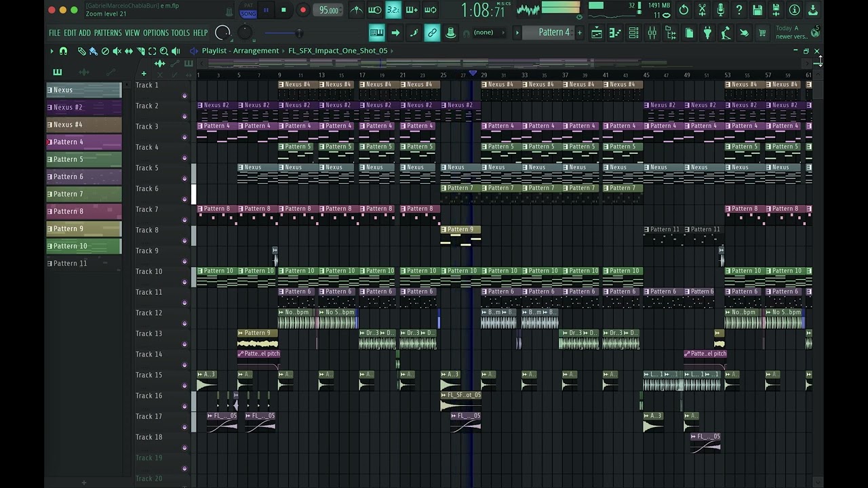Viewport: 868px width, 488px height.
Task: Open the FILE menu
Action: [x=54, y=33]
